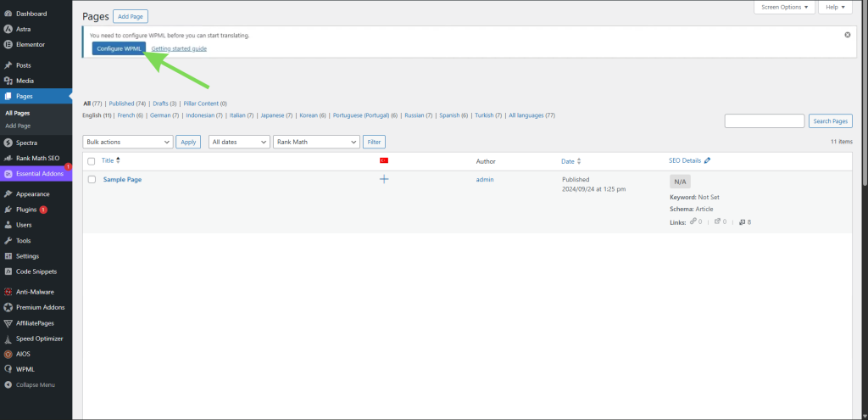Click the Rank Math SEO chart icon
The width and height of the screenshot is (868, 420).
(x=8, y=158)
